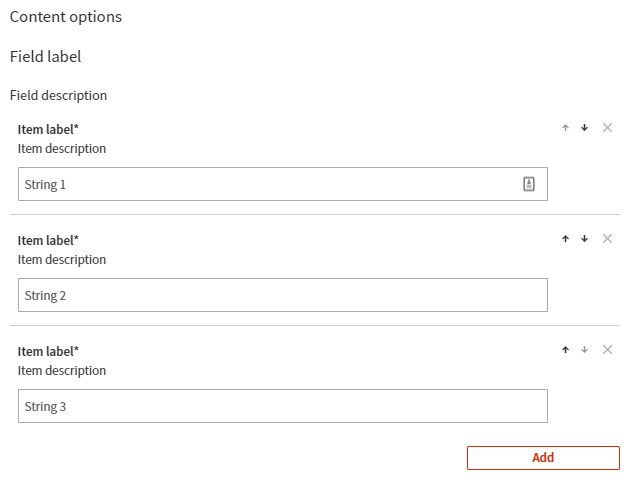Move String 1 item up
The height and width of the screenshot is (480, 630).
(x=565, y=128)
